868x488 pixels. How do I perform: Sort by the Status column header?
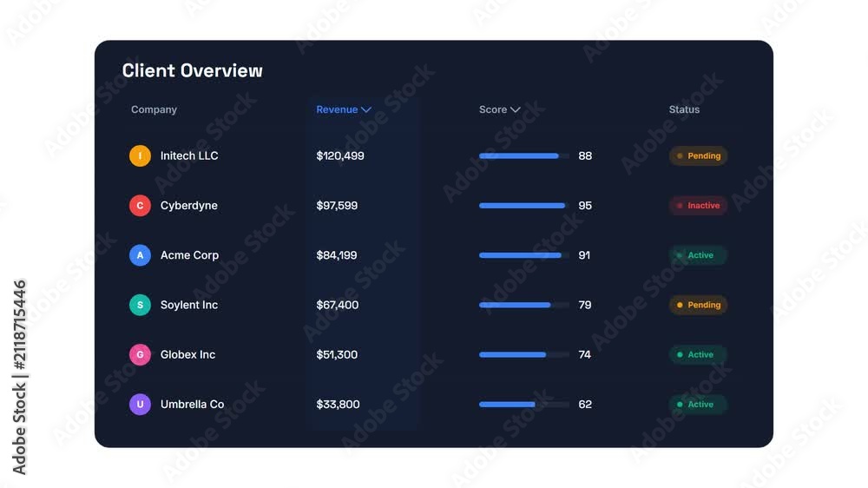684,109
